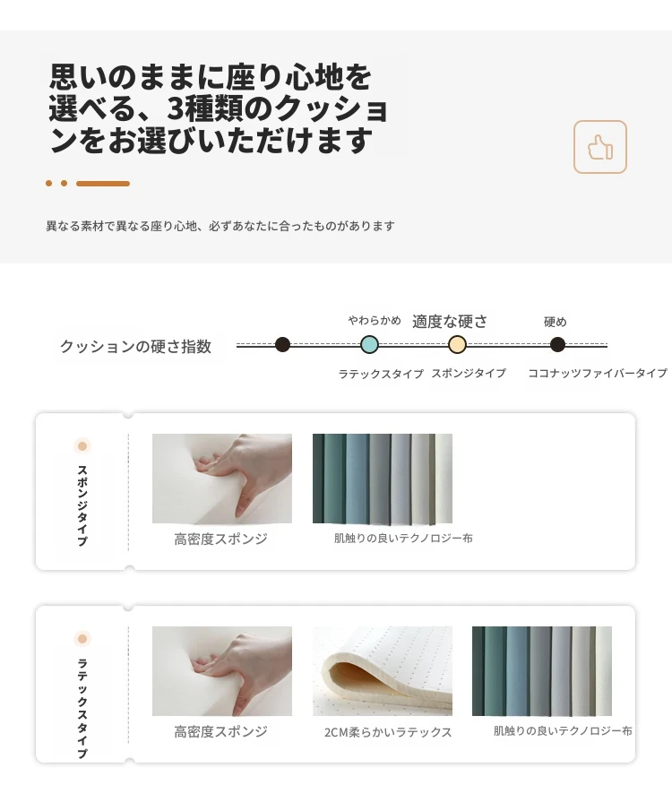
Task: Click the leftmost black dot on hardness scale
Action: click(282, 344)
